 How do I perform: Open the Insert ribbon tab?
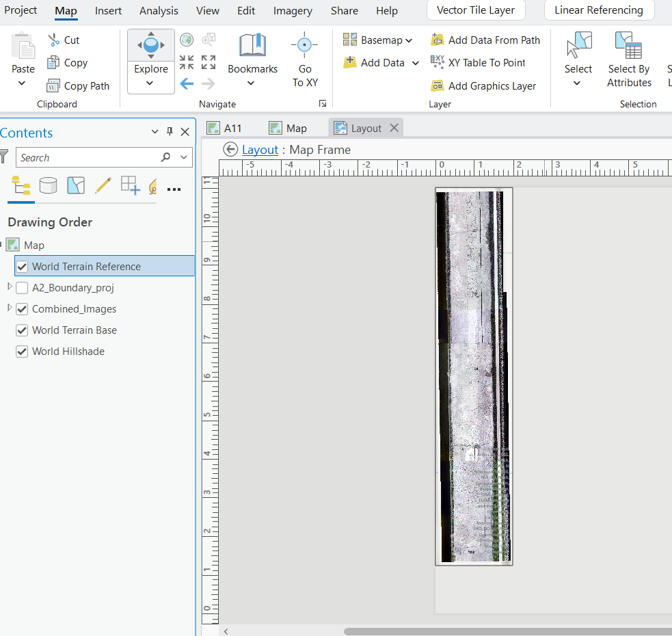(108, 10)
